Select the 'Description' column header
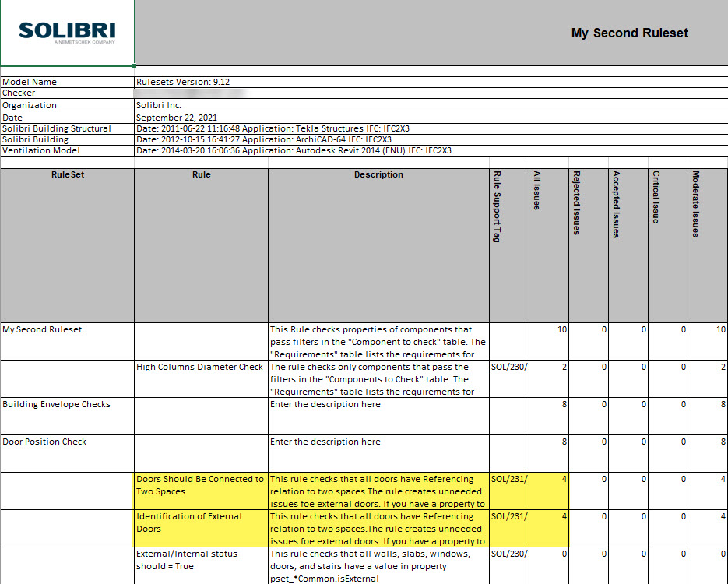Screen dimensions: 728x584 point(378,245)
